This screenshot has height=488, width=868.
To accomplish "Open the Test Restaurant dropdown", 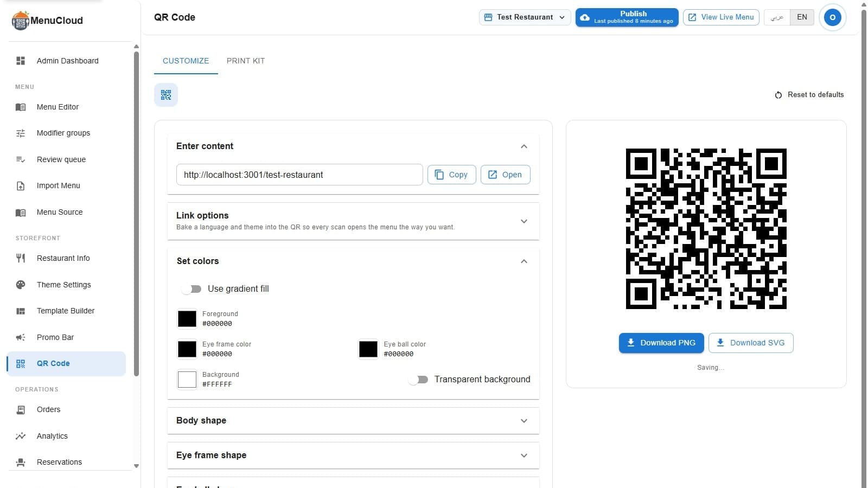I will coord(525,17).
